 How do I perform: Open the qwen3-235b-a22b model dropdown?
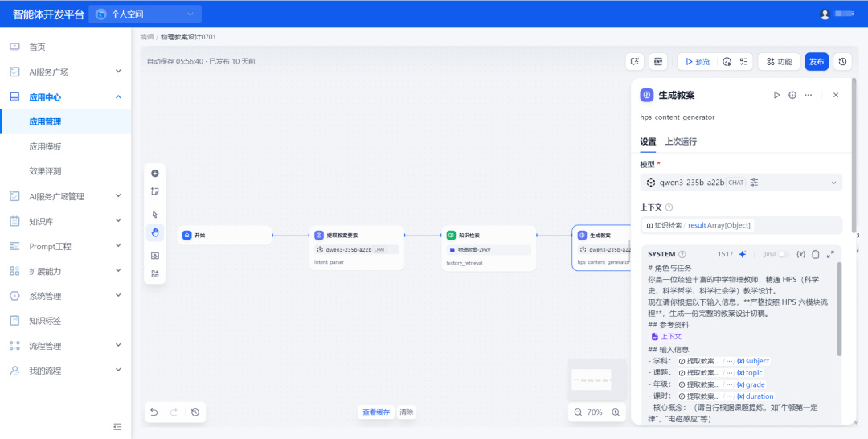point(741,183)
